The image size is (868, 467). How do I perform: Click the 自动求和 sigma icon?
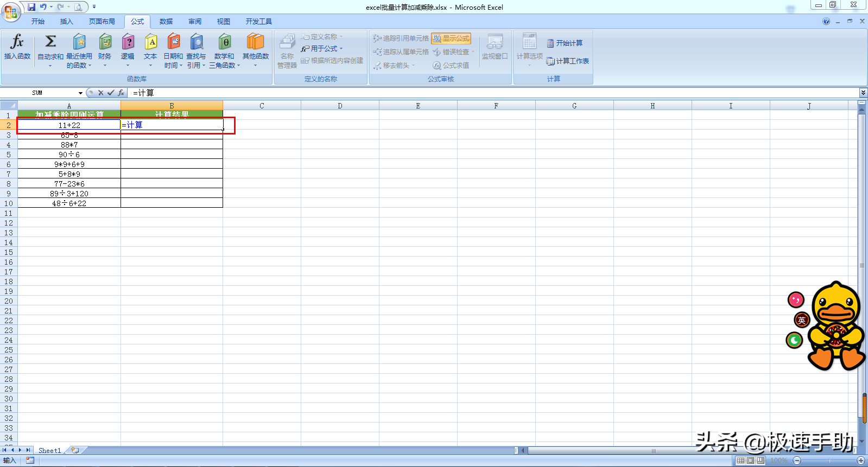click(x=50, y=42)
